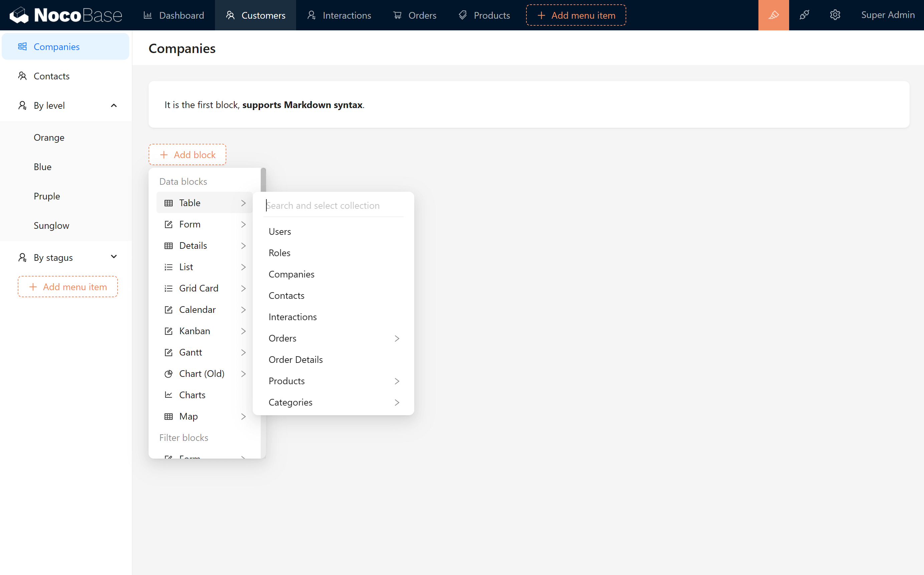
Task: Click the block menu scrollbar
Action: point(263,180)
